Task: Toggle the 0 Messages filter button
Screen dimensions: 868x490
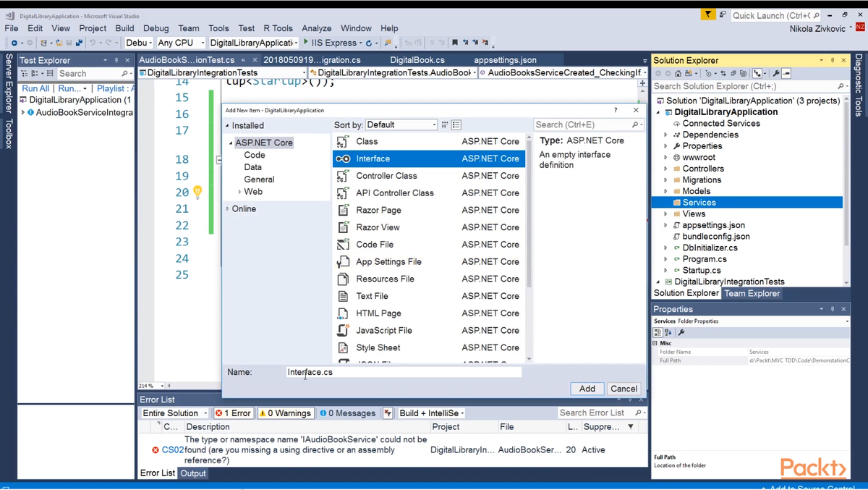Action: (348, 413)
